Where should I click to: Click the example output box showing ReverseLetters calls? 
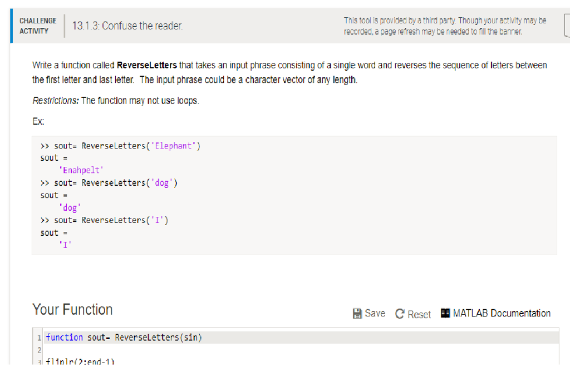point(289,195)
